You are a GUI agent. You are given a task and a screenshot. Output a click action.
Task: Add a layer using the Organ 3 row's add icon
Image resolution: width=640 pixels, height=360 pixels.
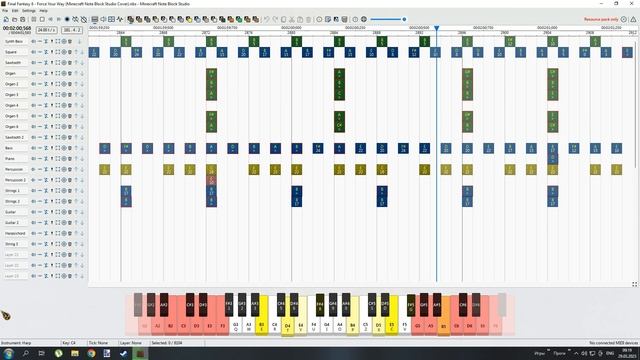pyautogui.click(x=64, y=94)
